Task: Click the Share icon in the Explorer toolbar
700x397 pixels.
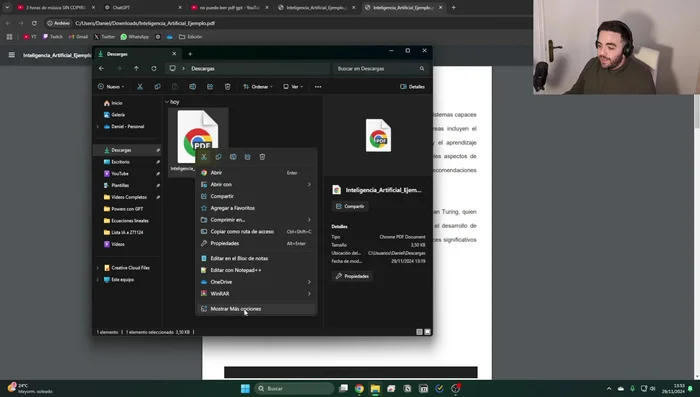Action: point(210,87)
